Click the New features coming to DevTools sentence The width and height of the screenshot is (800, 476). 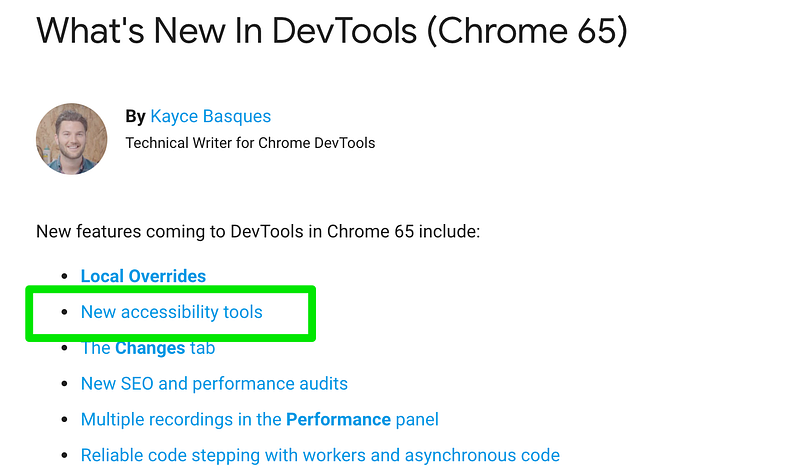click(258, 232)
